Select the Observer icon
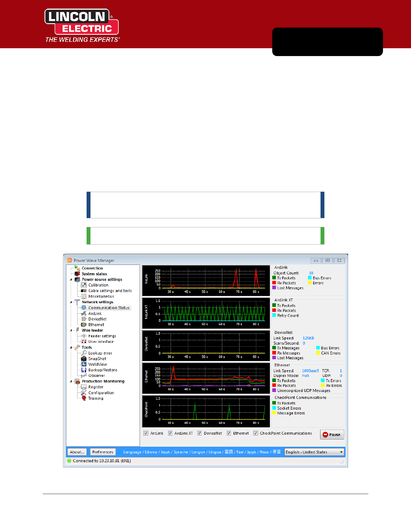 coord(84,375)
